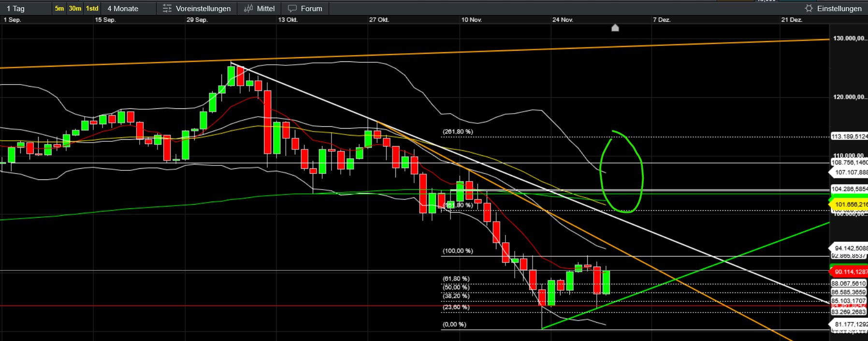Click the Forum speech bubble icon
Image resolution: width=868 pixels, height=341 pixels.
292,9
